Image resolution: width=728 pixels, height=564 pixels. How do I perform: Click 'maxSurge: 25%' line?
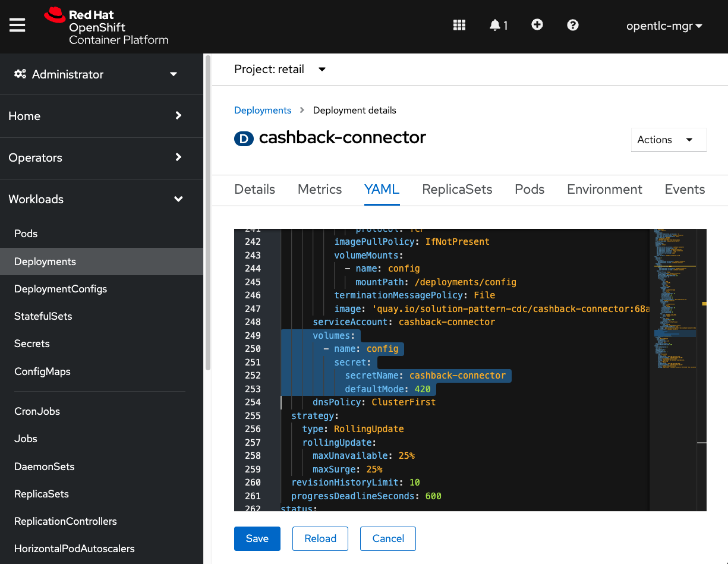pyautogui.click(x=347, y=470)
